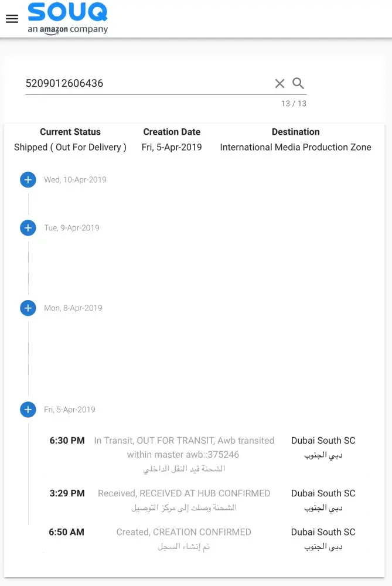Click the Received at Hub Confirmed event
Screen dimensions: 392x586
click(184, 493)
